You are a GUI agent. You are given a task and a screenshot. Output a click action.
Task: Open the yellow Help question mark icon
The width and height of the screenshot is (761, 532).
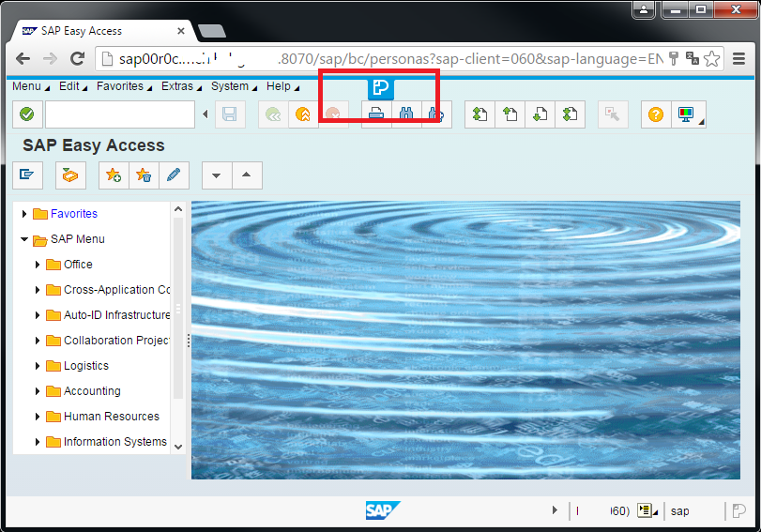pyautogui.click(x=656, y=114)
